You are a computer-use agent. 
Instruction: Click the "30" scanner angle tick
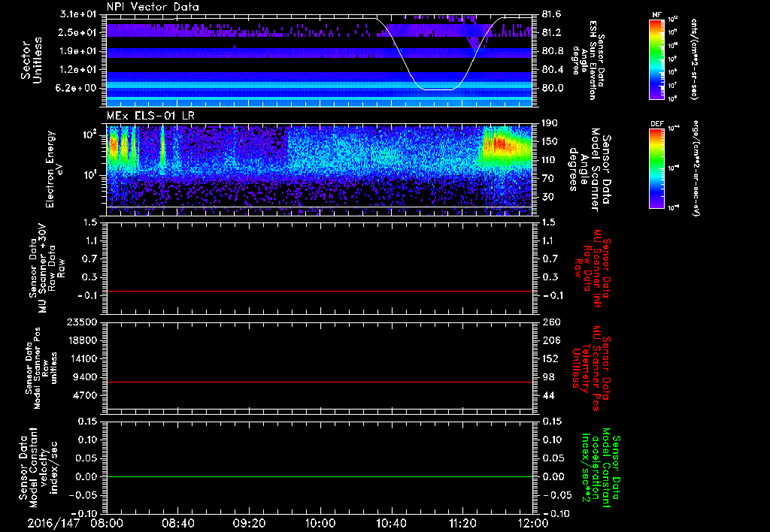547,197
